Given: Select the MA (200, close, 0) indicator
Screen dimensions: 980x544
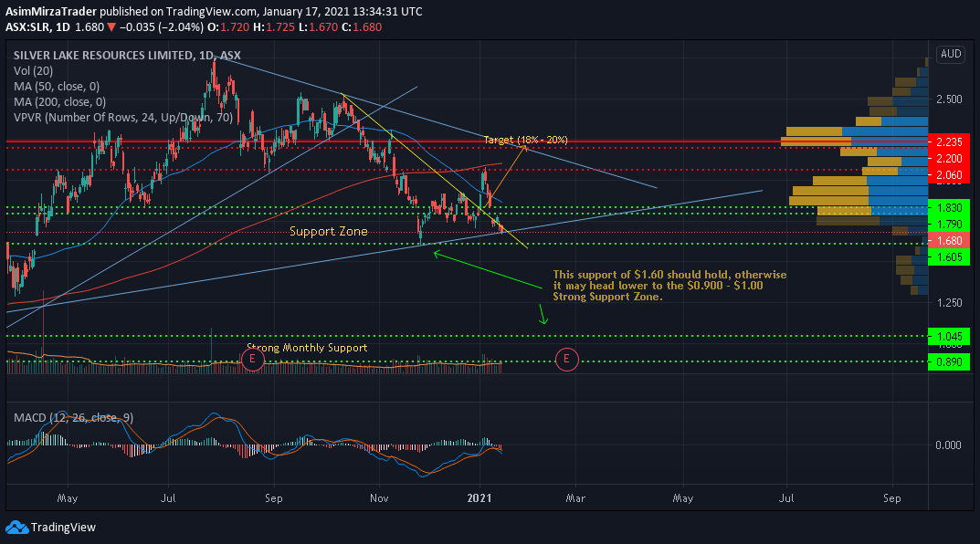Looking at the screenshot, I should [59, 102].
